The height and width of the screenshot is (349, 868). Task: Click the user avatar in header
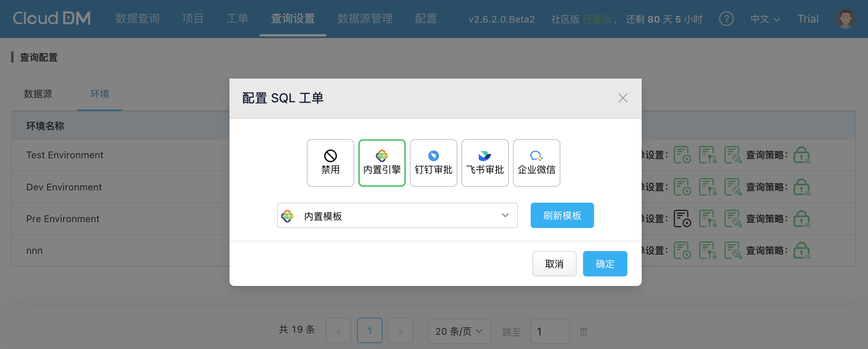[x=845, y=19]
